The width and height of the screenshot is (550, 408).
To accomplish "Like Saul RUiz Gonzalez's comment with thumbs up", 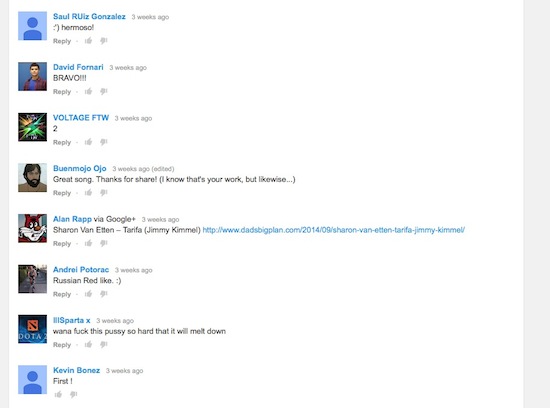I will [x=88, y=41].
